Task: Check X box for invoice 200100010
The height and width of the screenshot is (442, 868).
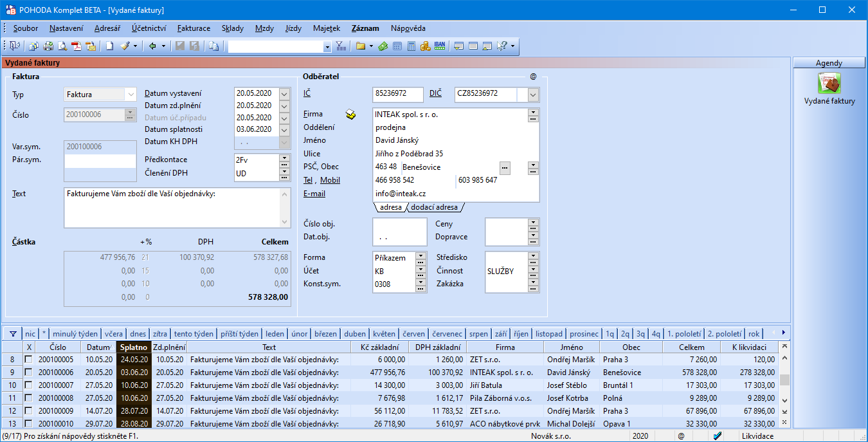Action: (x=28, y=423)
